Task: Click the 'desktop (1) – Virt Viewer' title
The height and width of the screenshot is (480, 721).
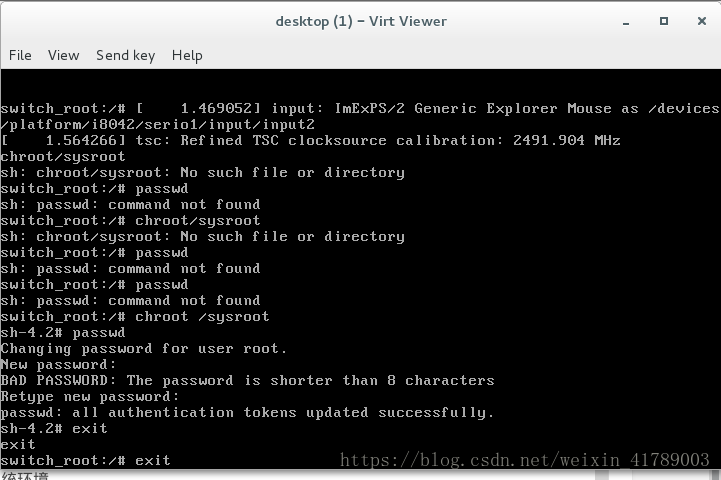Action: pyautogui.click(x=361, y=21)
